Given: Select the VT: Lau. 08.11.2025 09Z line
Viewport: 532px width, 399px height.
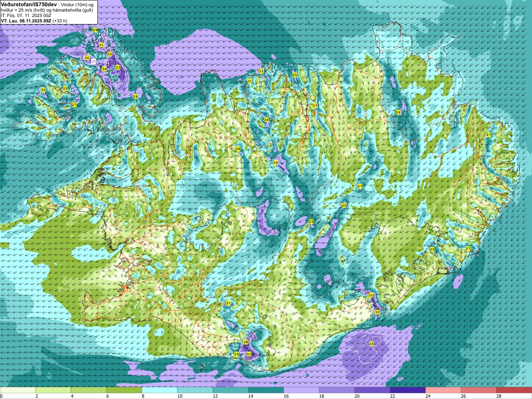Looking at the screenshot, I should (x=34, y=21).
